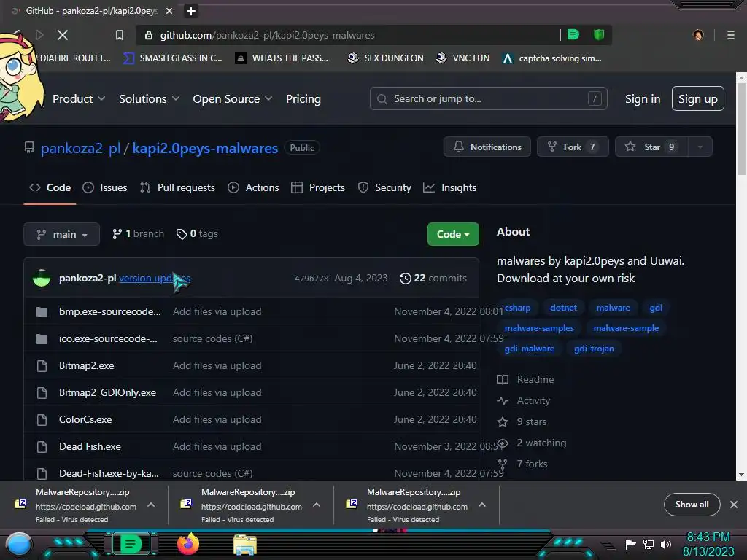Open the browser hamburger menu

(x=730, y=35)
